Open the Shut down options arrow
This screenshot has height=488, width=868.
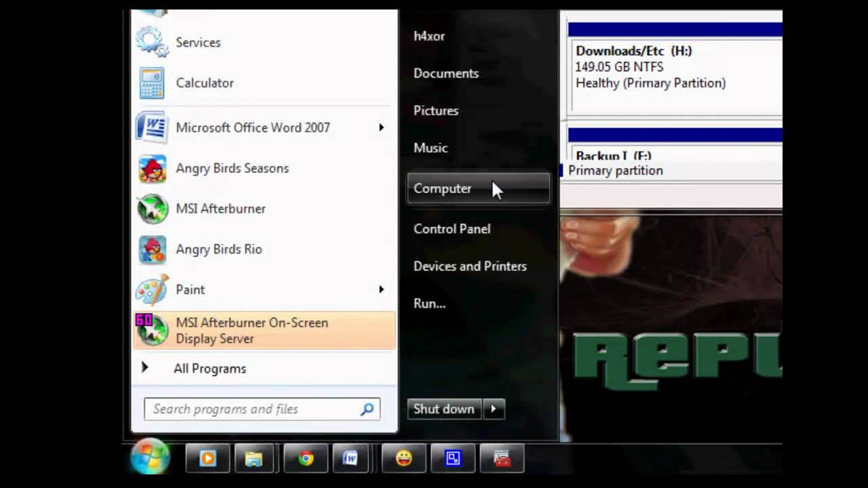coord(494,409)
